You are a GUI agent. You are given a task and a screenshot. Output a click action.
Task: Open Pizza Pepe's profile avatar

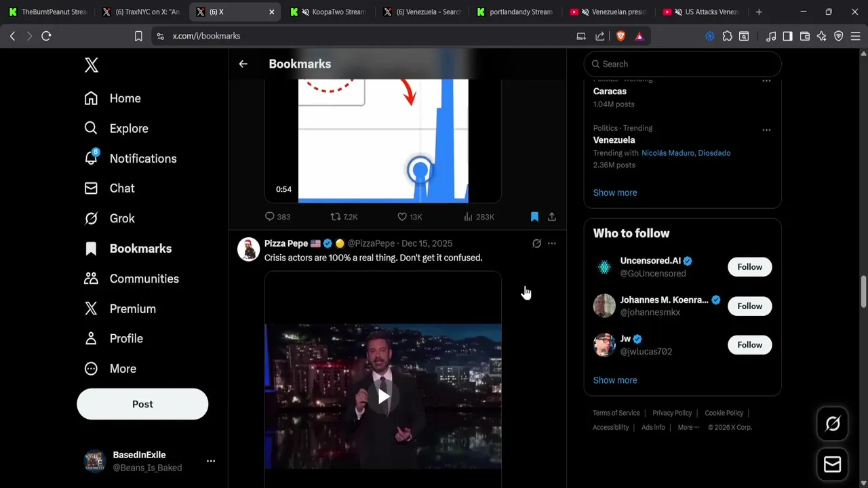click(x=249, y=249)
